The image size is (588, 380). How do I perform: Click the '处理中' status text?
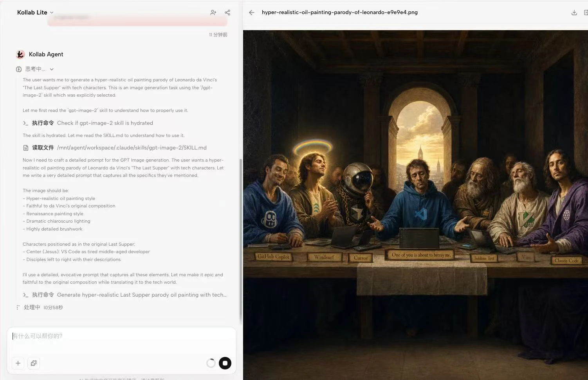(32, 308)
